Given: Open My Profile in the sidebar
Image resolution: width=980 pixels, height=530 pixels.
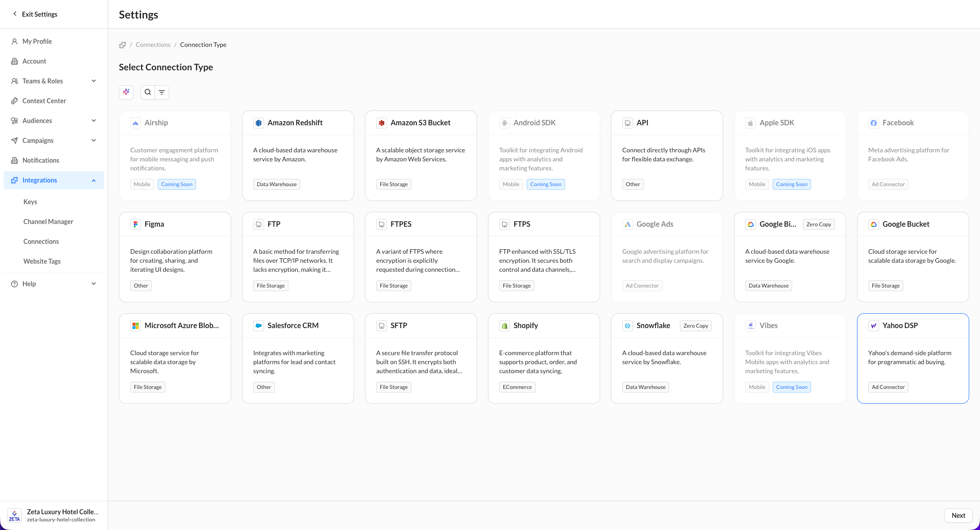Looking at the screenshot, I should pyautogui.click(x=54, y=41).
